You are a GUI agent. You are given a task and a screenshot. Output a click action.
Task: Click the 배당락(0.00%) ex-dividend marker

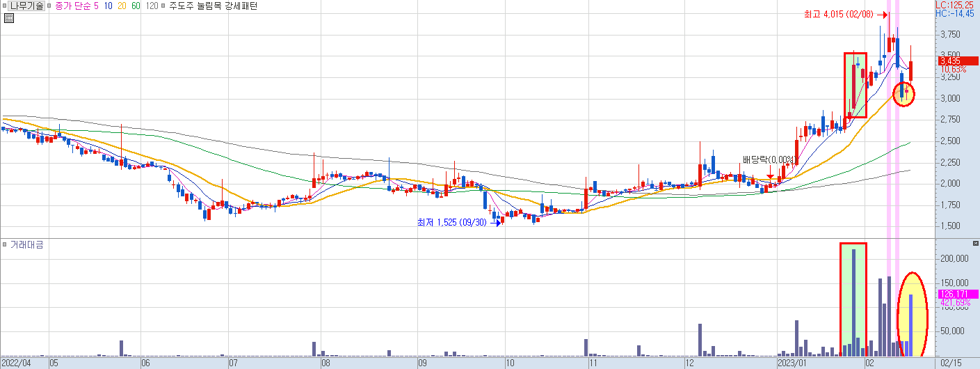(768, 159)
